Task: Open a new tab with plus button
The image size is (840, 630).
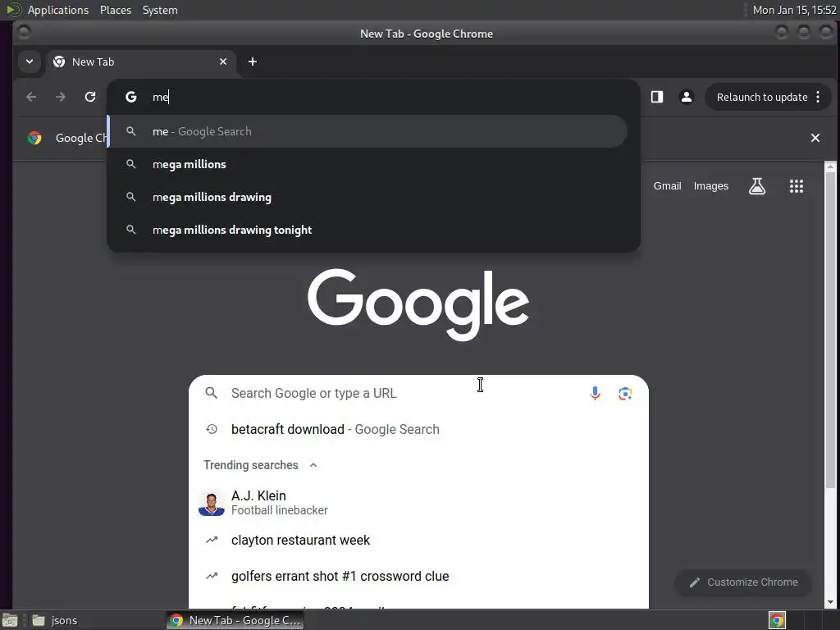Action: (253, 62)
